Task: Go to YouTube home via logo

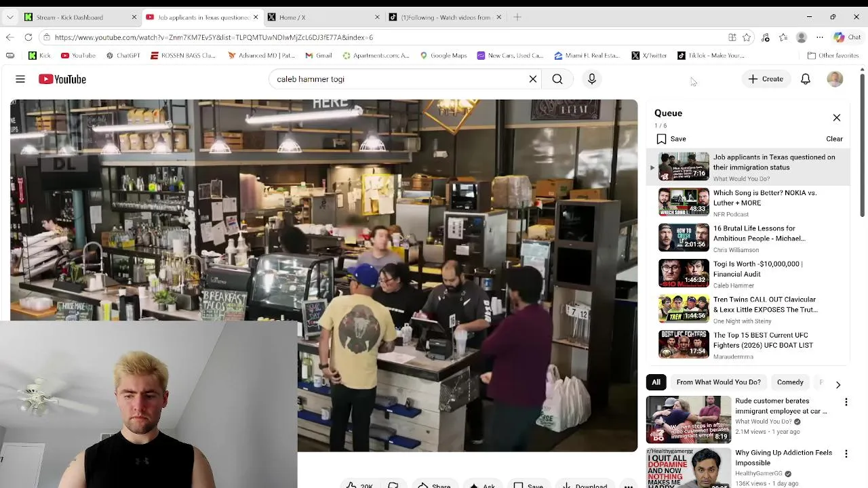Action: (x=62, y=79)
